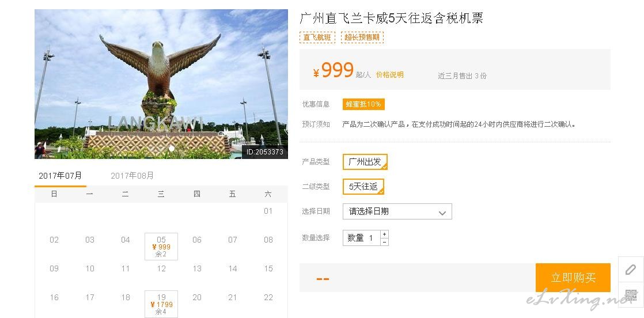Select the 5天往返 sub-type option
The width and height of the screenshot is (644, 318).
click(363, 187)
